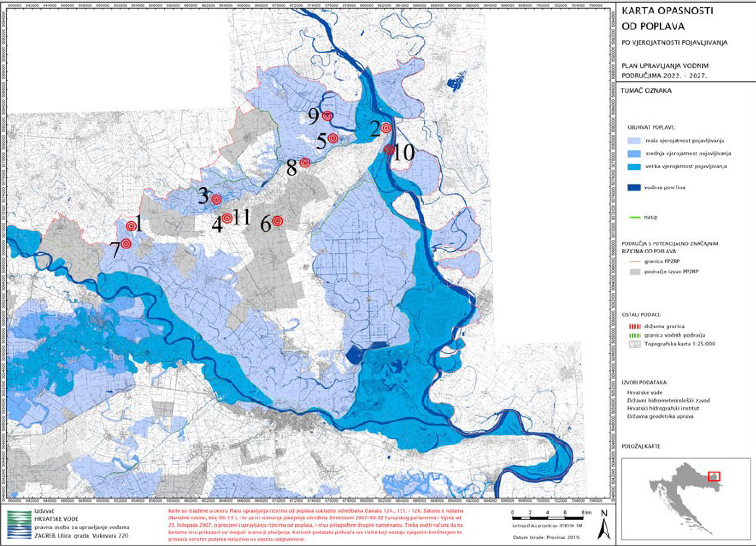Select map marker number 5
Viewport: 756px width, 546px height.
[x=333, y=138]
